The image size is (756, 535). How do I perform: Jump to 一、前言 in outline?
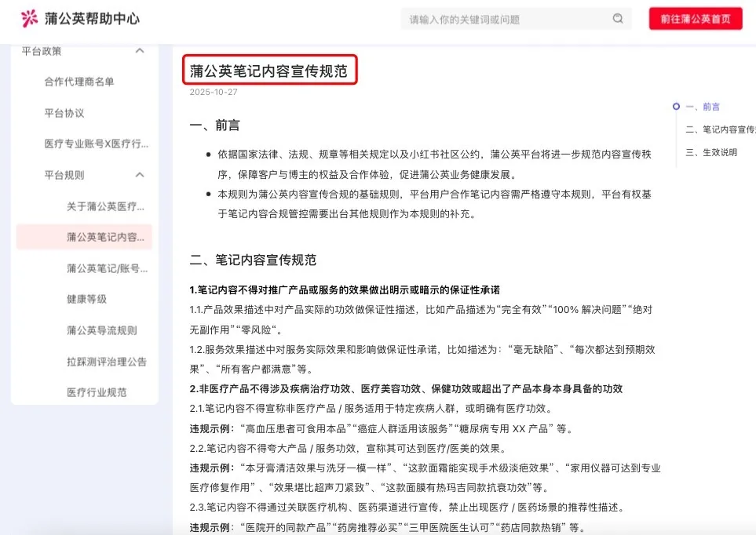pyautogui.click(x=703, y=107)
